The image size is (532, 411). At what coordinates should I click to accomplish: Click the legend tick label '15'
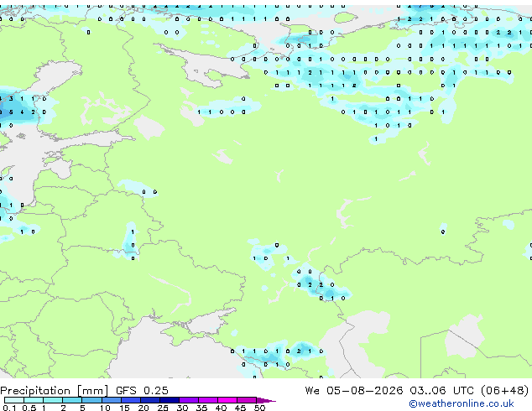pos(124,408)
